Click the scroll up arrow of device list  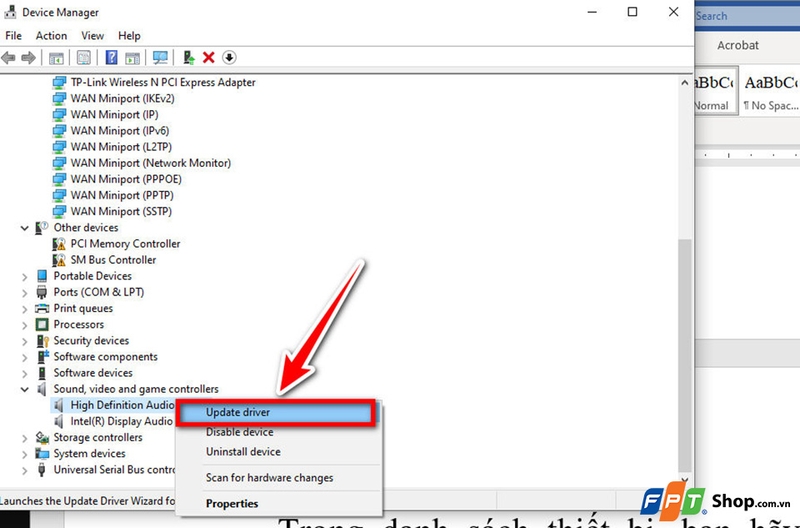tap(685, 83)
